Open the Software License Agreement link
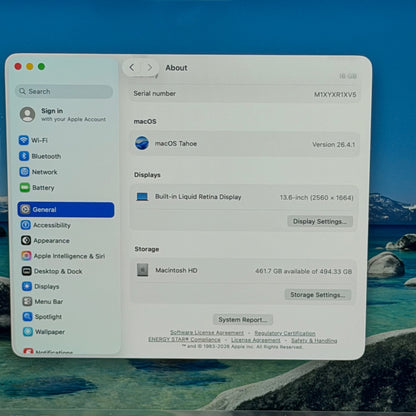Viewport: 416px width, 416px height. 207,333
